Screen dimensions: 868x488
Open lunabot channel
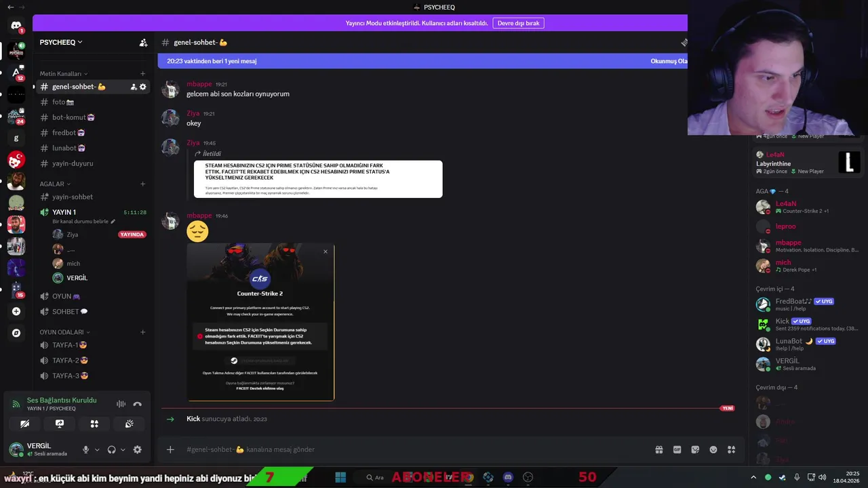(93, 148)
